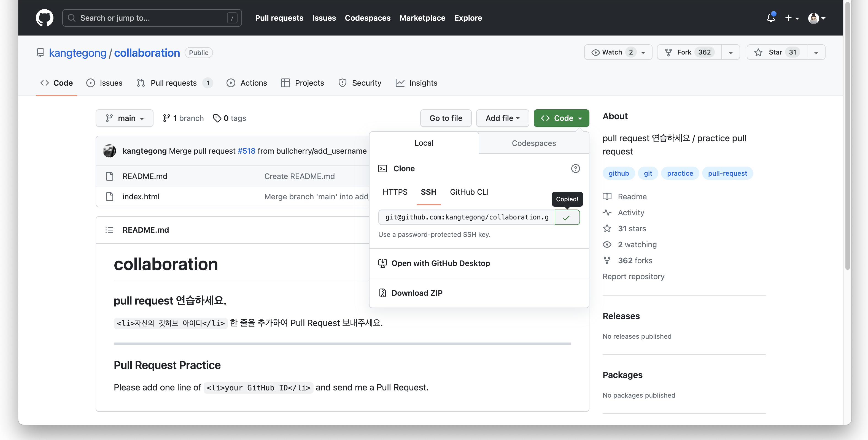This screenshot has width=868, height=440.
Task: Open the Actions tab
Action: coord(247,83)
